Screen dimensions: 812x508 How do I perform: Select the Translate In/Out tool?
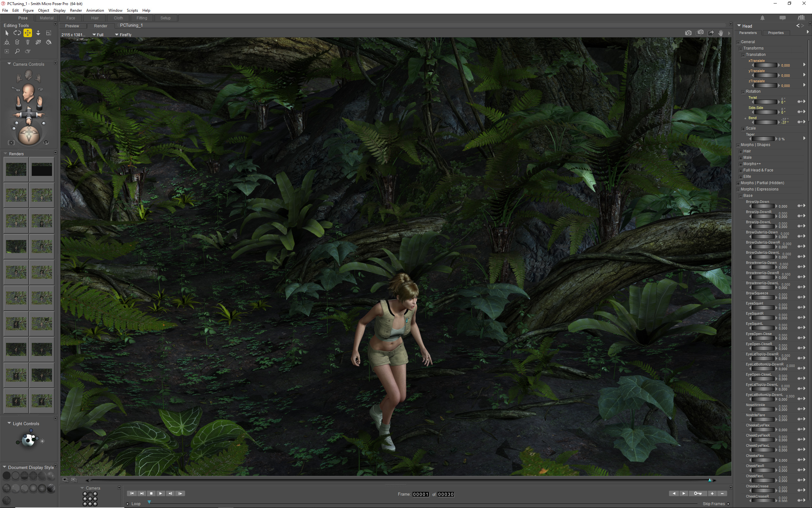coord(38,33)
